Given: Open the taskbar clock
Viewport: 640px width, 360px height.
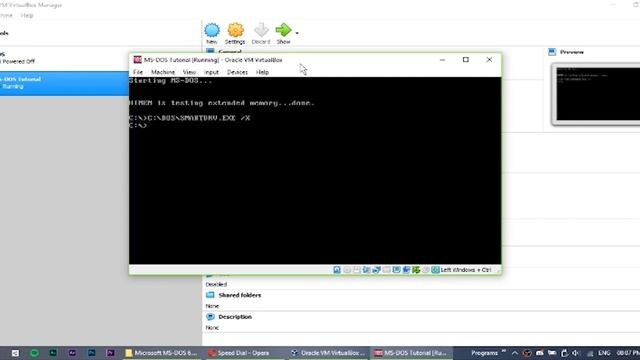Looking at the screenshot, I should click(628, 353).
